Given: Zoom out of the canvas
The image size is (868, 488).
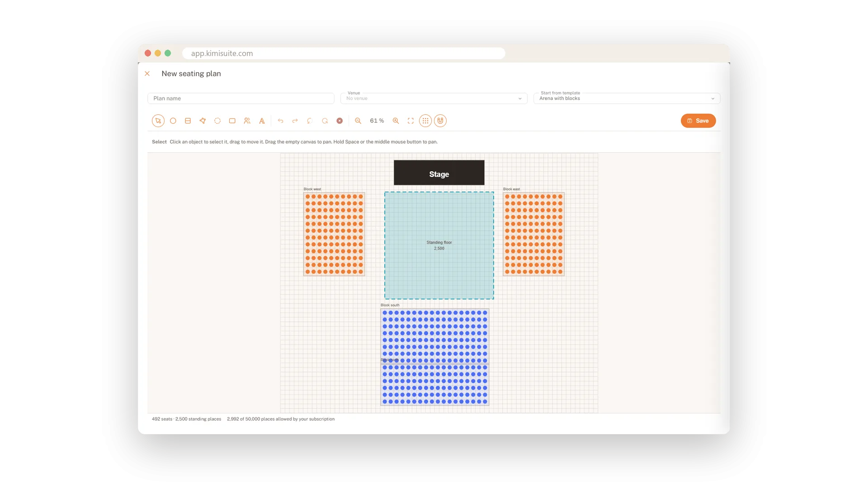Looking at the screenshot, I should [x=358, y=121].
